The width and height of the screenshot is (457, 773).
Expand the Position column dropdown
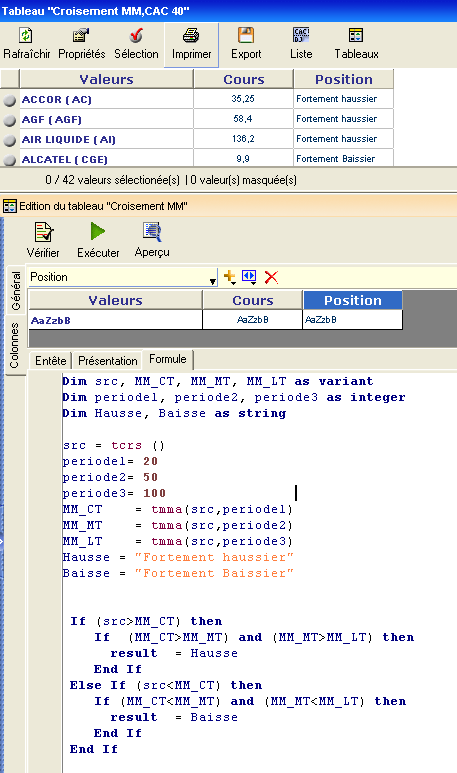click(x=212, y=281)
